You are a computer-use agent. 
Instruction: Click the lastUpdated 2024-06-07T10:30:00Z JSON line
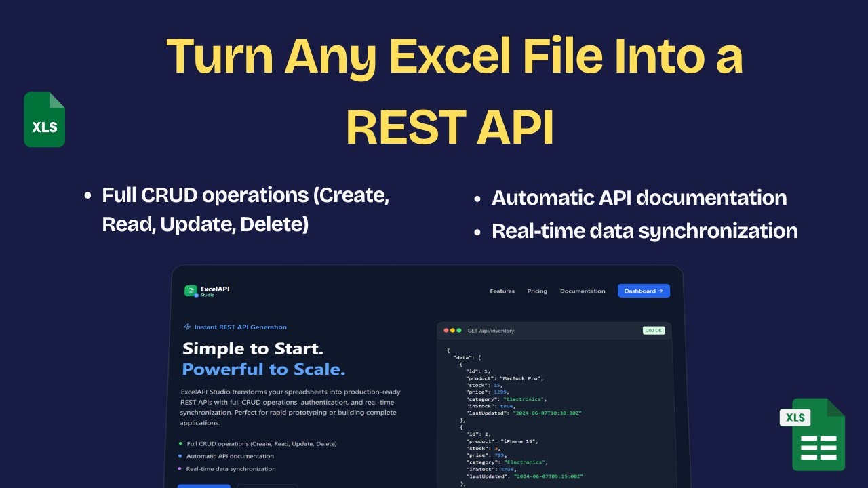524,413
